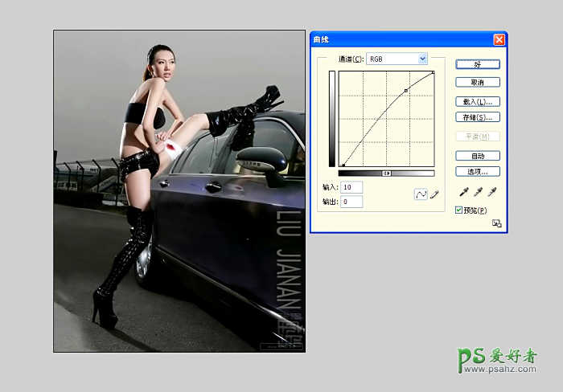Close the Curves dialog window
This screenshot has height=392, width=563.
(499, 39)
